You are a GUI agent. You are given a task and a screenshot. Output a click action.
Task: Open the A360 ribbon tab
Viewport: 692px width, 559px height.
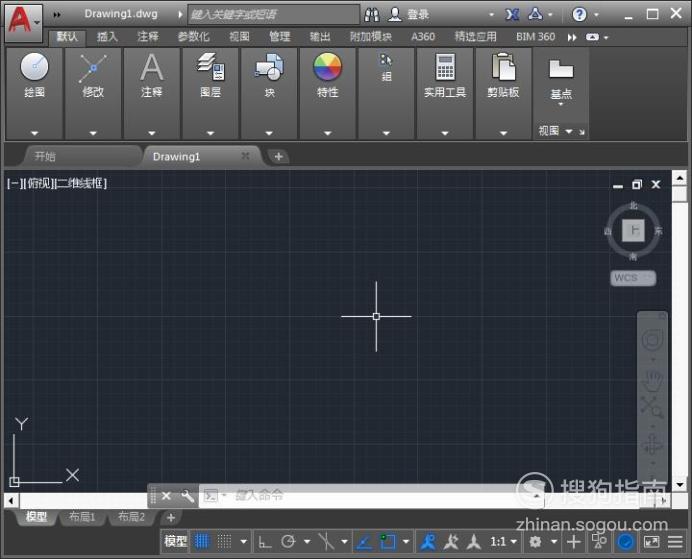[x=423, y=37]
